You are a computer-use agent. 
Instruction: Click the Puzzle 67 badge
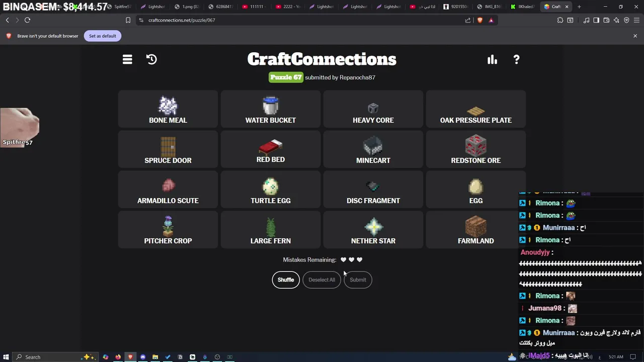(x=286, y=77)
